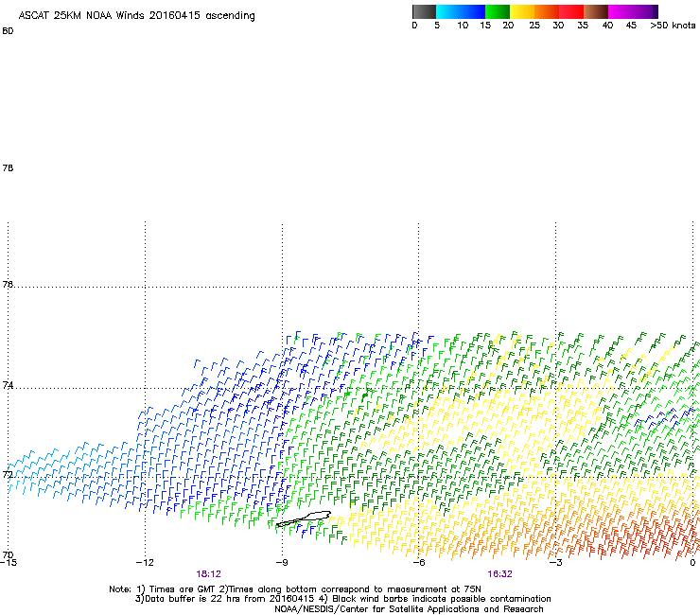Click the '-9' longitude axis label
Screen dimensions: 700x615
coord(282,563)
